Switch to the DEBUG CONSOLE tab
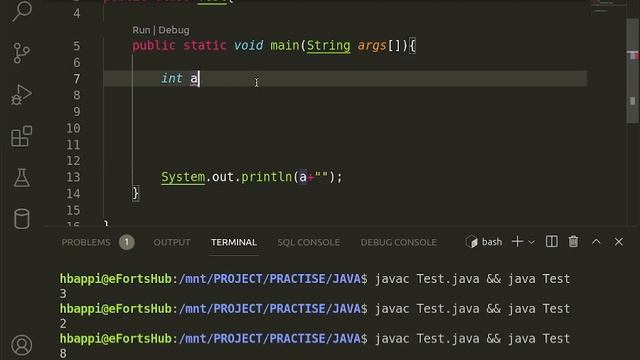640x360 pixels. 399,242
